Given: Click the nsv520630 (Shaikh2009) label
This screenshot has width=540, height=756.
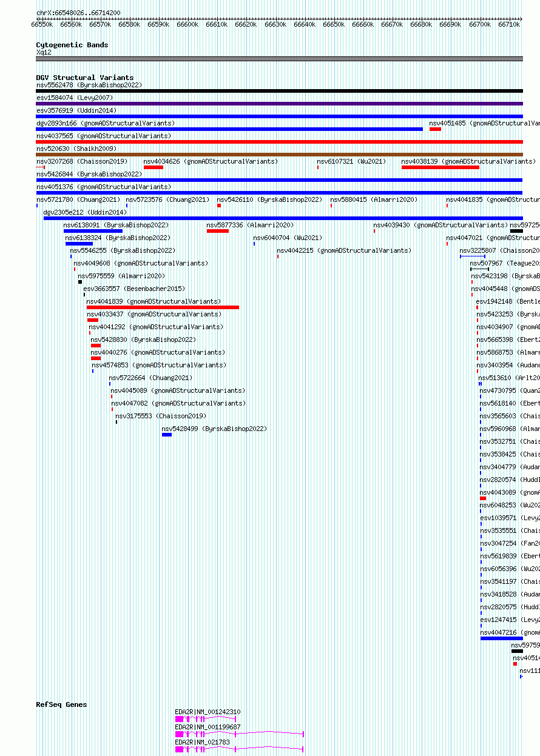Looking at the screenshot, I should coord(76,149).
